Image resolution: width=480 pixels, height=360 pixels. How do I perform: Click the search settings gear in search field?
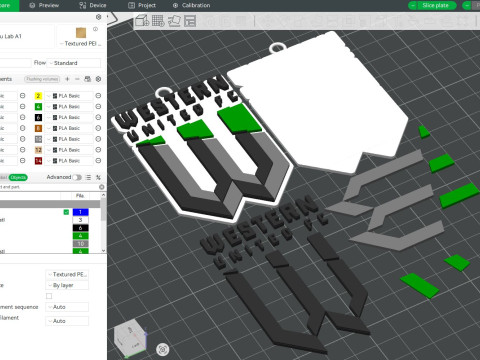tap(102, 187)
